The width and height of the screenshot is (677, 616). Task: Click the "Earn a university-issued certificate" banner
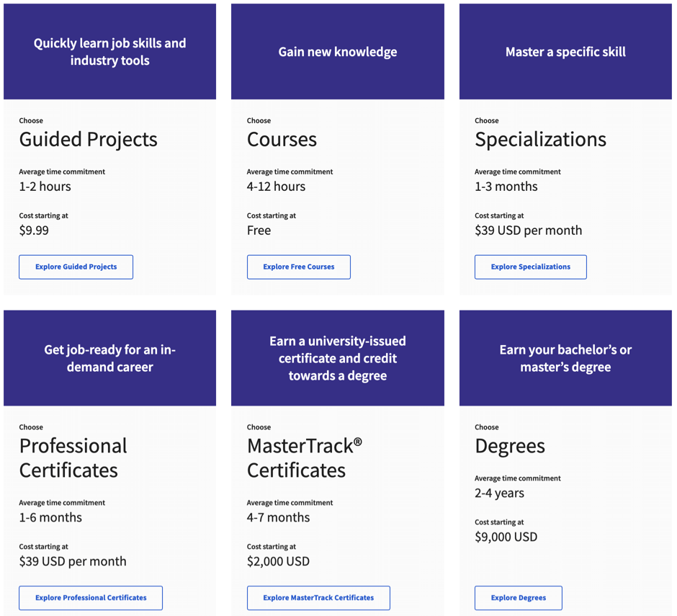(338, 358)
